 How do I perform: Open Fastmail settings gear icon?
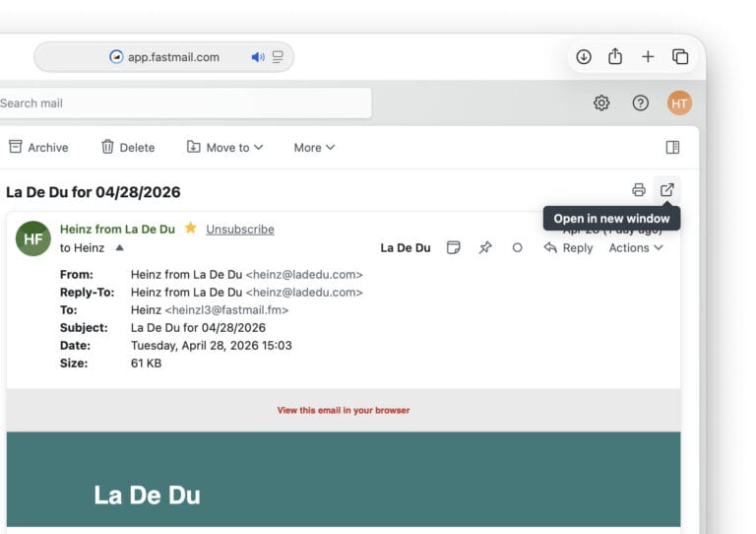[x=601, y=102]
